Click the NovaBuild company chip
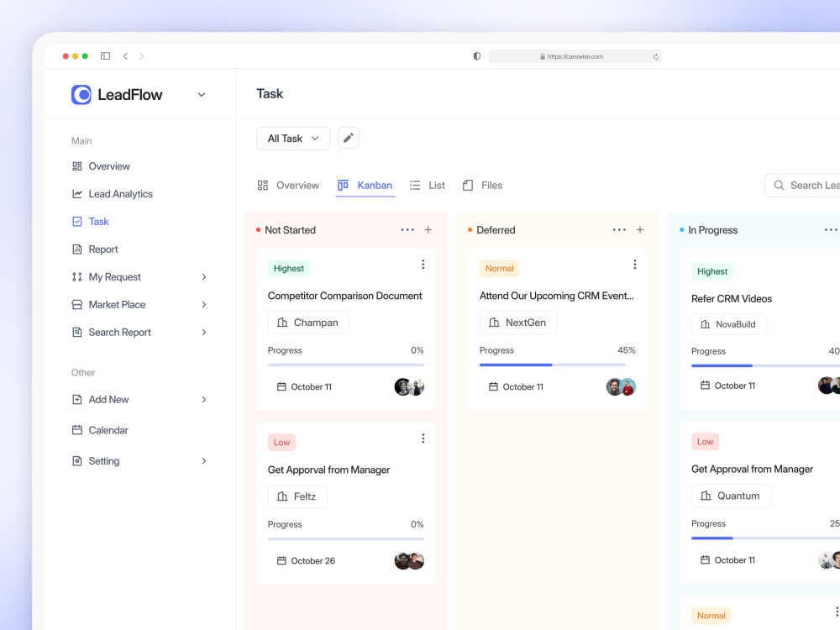 (729, 324)
